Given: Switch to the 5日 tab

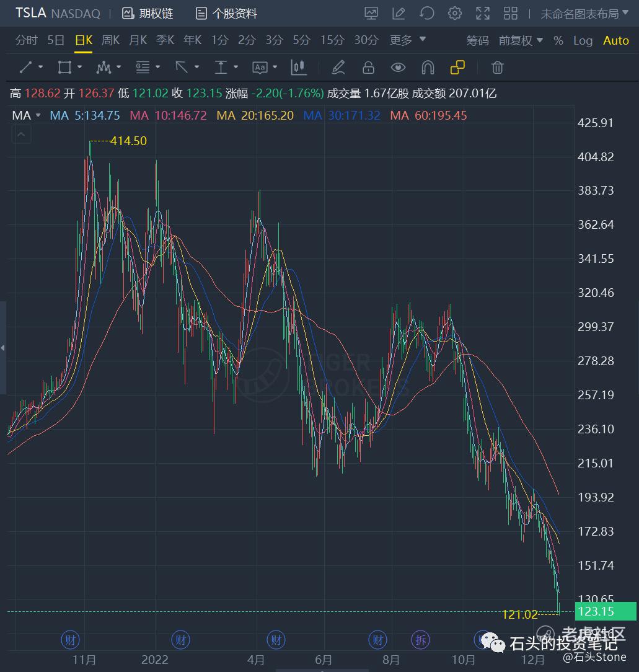Looking at the screenshot, I should (56, 40).
